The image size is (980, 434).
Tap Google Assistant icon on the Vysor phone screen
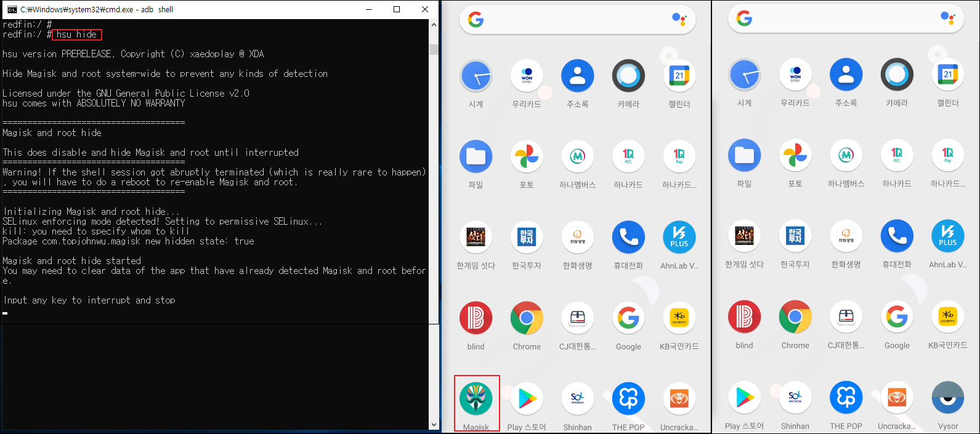[x=947, y=18]
